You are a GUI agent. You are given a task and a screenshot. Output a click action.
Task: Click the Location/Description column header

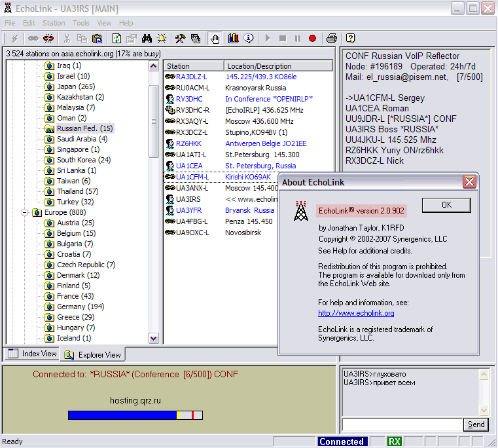[278, 66]
